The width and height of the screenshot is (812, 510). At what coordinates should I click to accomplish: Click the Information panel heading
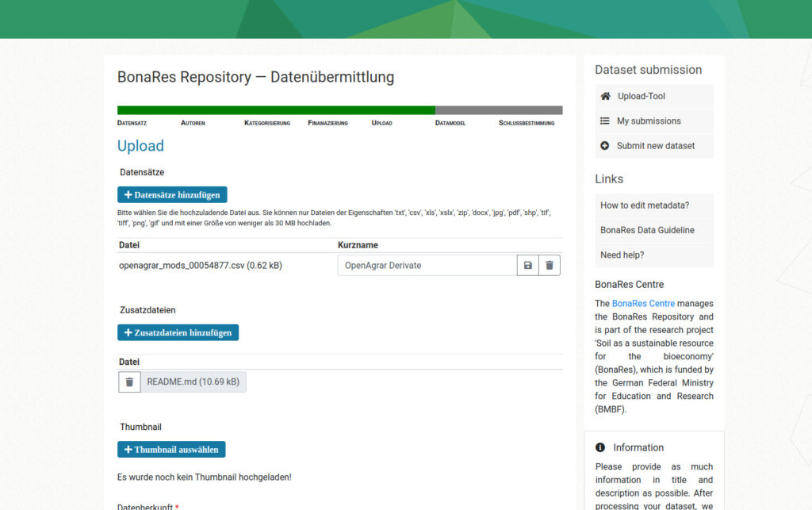638,447
